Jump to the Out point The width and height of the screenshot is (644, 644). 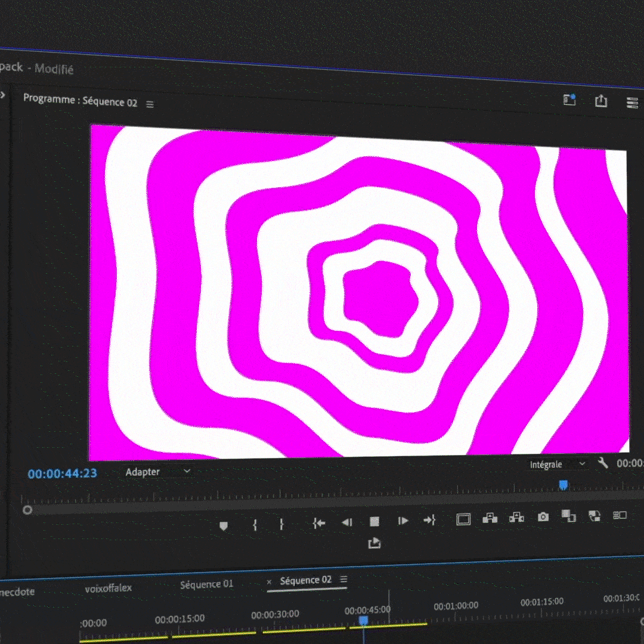coord(429,520)
